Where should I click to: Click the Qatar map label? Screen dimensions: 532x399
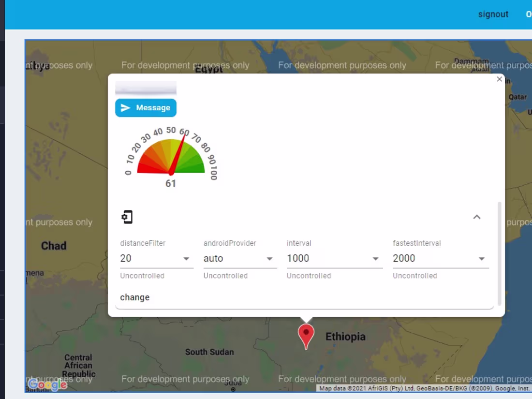click(517, 97)
